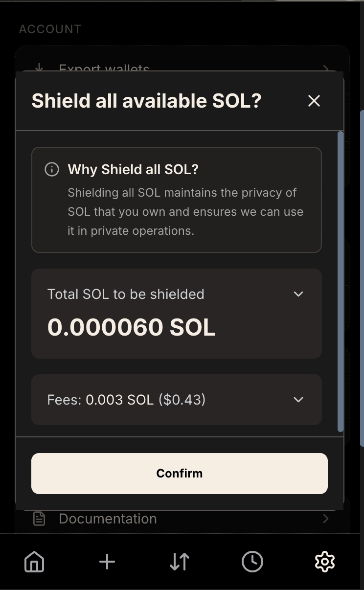This screenshot has width=364, height=590.
Task: Select the ACCOUNT section heading
Action: coord(50,29)
